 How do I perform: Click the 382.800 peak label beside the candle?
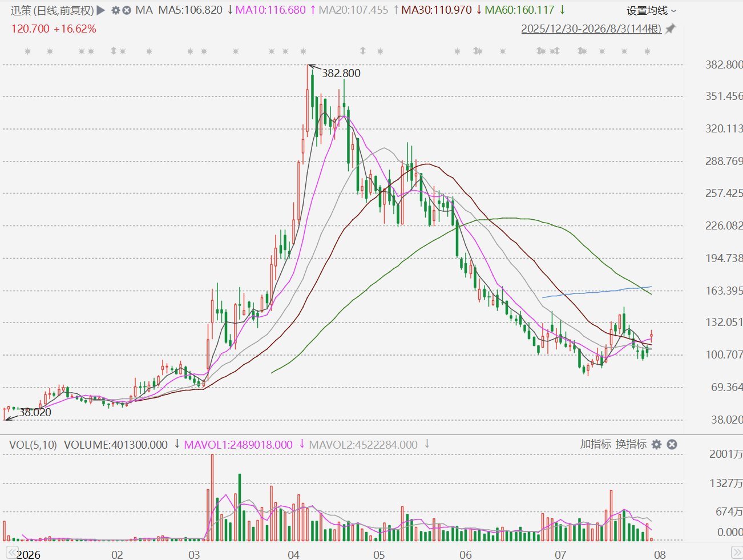coord(341,73)
